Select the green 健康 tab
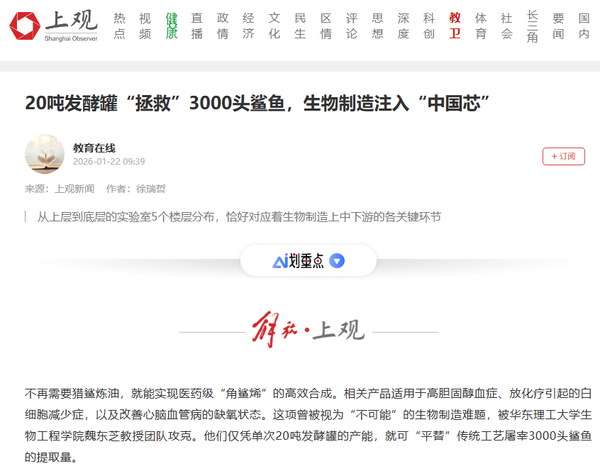 click(171, 26)
